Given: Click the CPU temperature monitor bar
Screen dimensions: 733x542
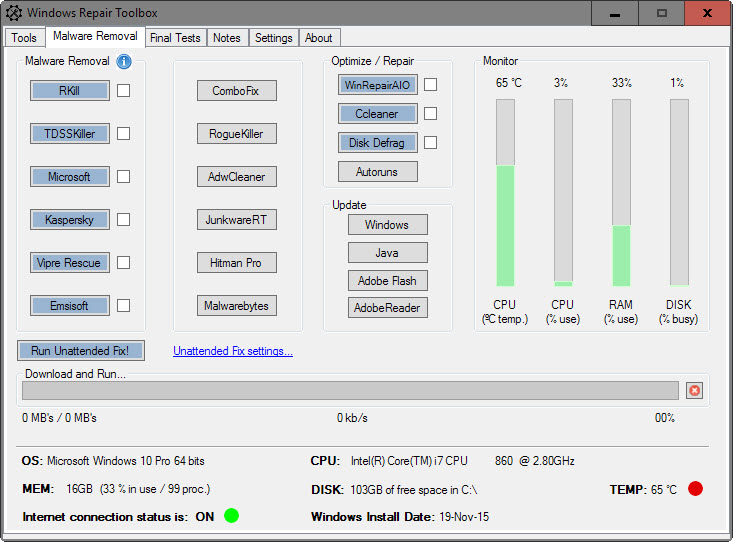Looking at the screenshot, I should click(x=505, y=192).
